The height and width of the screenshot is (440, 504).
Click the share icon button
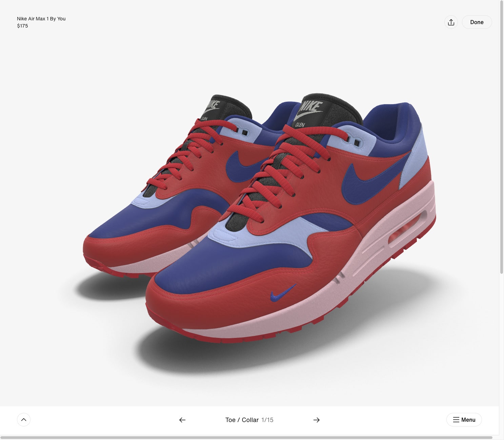pyautogui.click(x=451, y=22)
